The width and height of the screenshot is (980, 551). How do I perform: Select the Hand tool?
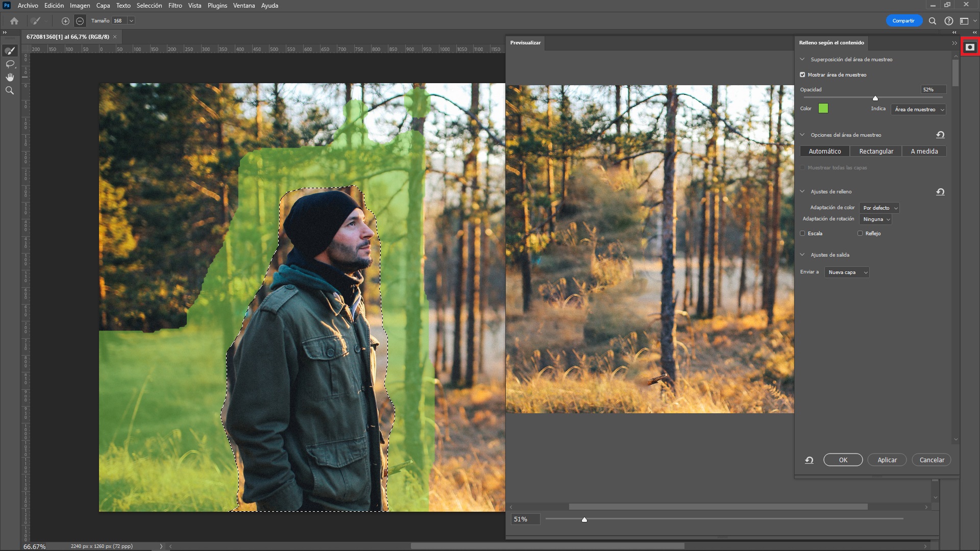tap(10, 77)
